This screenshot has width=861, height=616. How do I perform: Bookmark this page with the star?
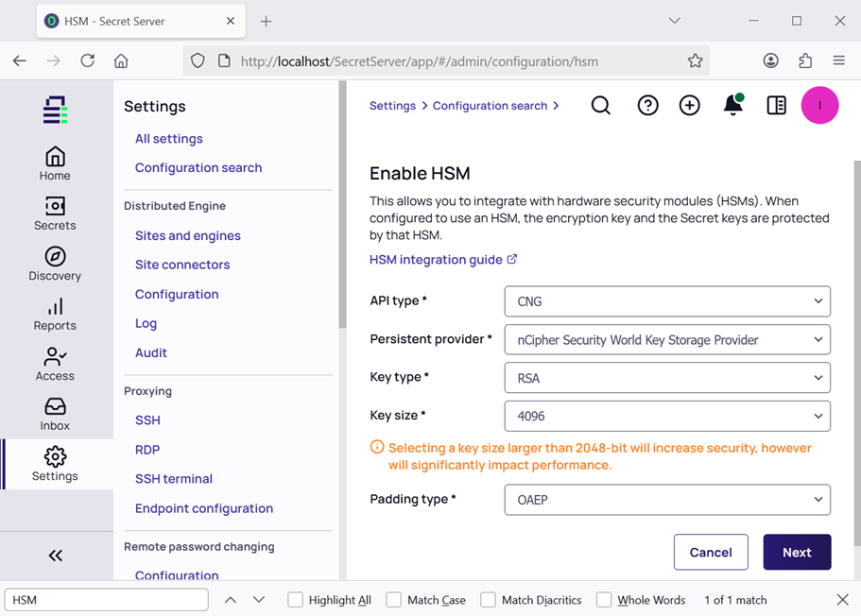pyautogui.click(x=696, y=61)
